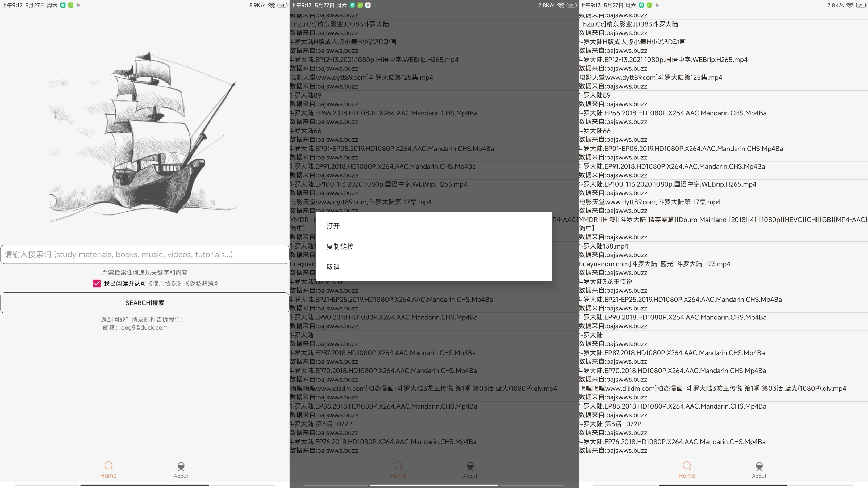Click the About icon on middle panel
Viewport: 868px width, 488px height.
[470, 469]
